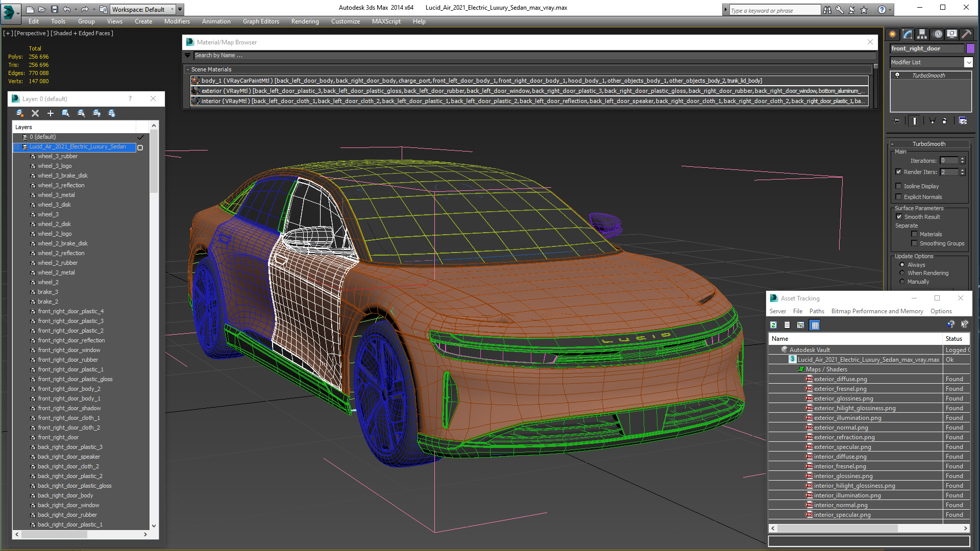Open the Rendering menu
Image resolution: width=980 pixels, height=551 pixels.
pyautogui.click(x=305, y=21)
